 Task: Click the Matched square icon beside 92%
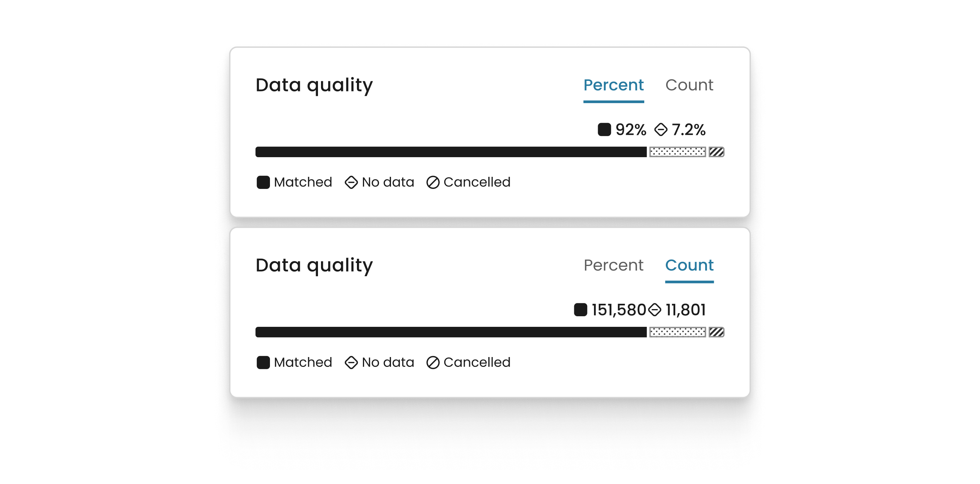(x=604, y=130)
